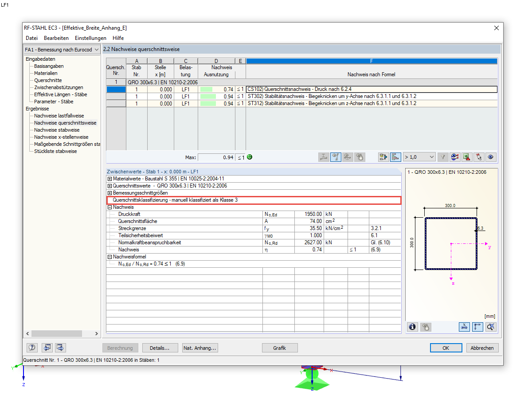532x399 pixels.
Task: Expand the Querschnittswerte section
Action: tap(110, 186)
